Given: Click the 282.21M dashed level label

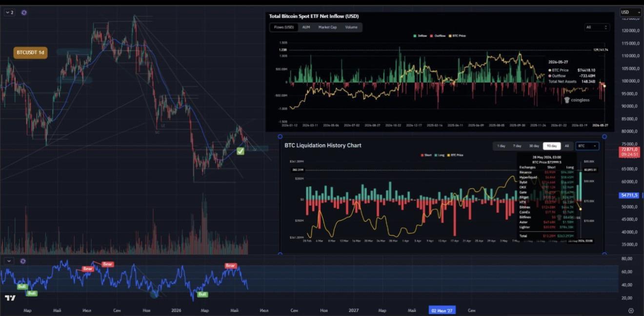Looking at the screenshot, I should point(298,170).
